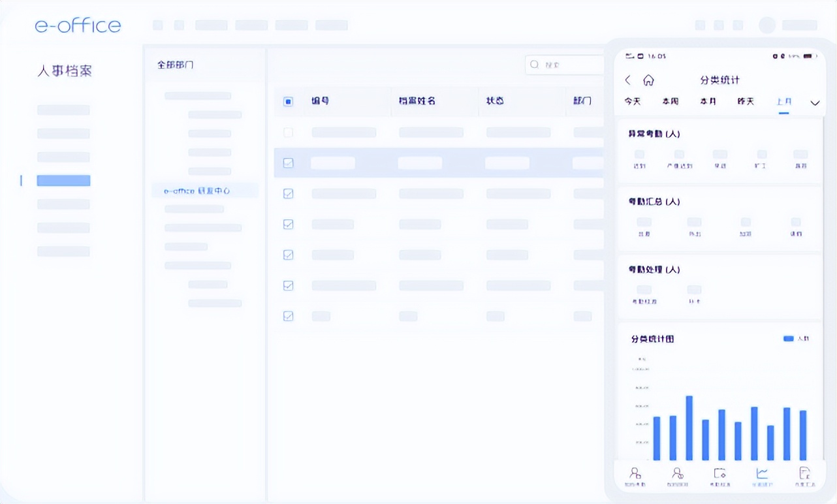Tap the back arrow in the phone header

[627, 80]
